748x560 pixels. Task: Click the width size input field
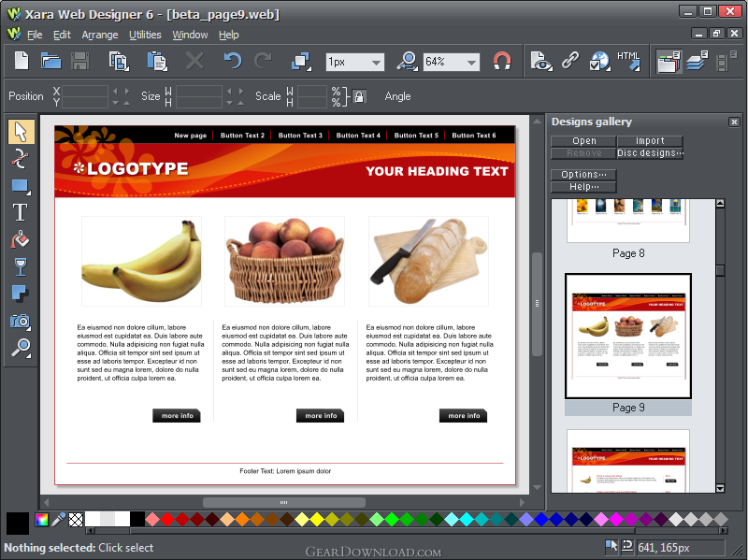coord(199,91)
